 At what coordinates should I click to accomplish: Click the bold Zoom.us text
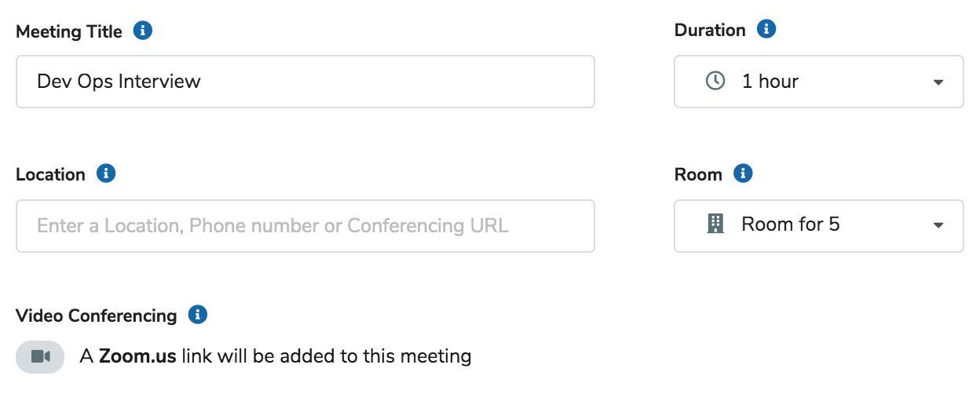[137, 356]
